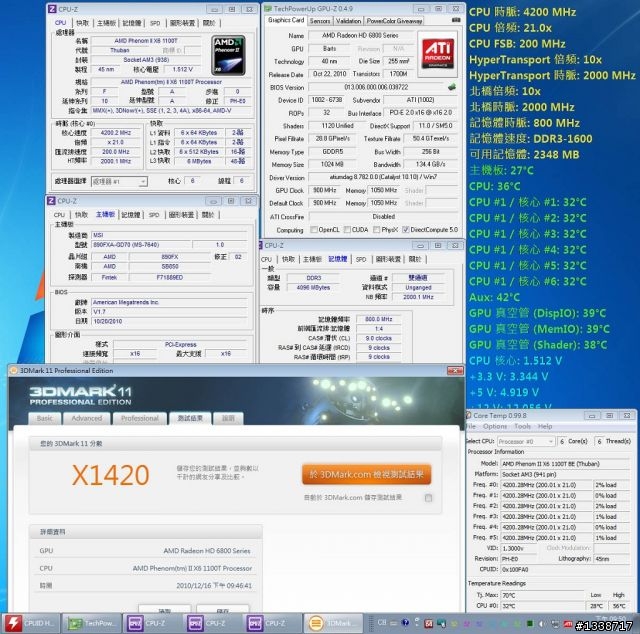Click the red ATI tray icon
Image resolution: width=640 pixels, height=634 pixels.
click(x=569, y=624)
